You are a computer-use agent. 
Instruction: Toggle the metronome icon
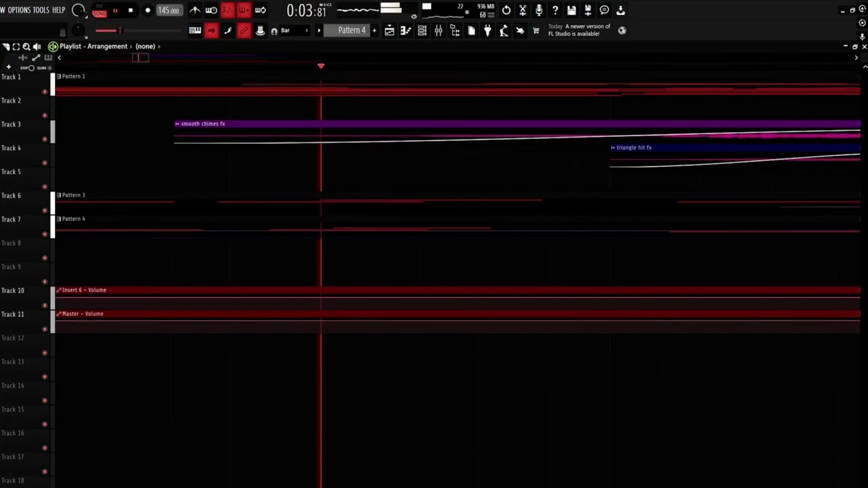[x=195, y=10]
